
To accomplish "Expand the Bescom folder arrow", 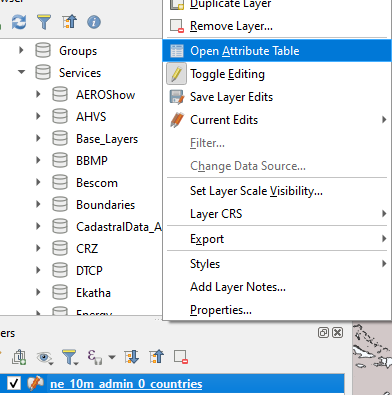I will coord(38,182).
